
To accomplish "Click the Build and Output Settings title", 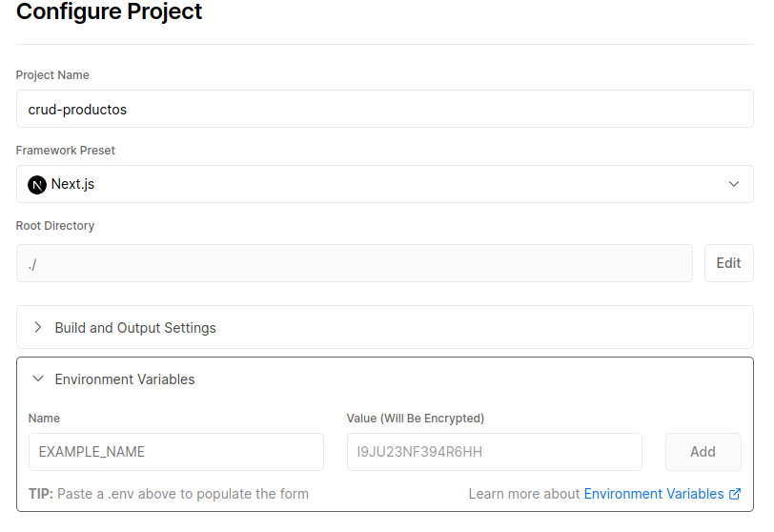I will tap(135, 328).
